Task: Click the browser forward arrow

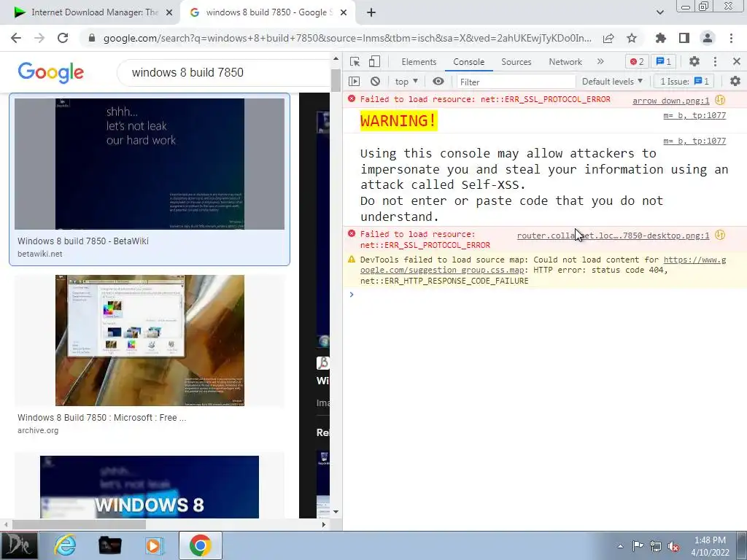Action: pyautogui.click(x=39, y=38)
